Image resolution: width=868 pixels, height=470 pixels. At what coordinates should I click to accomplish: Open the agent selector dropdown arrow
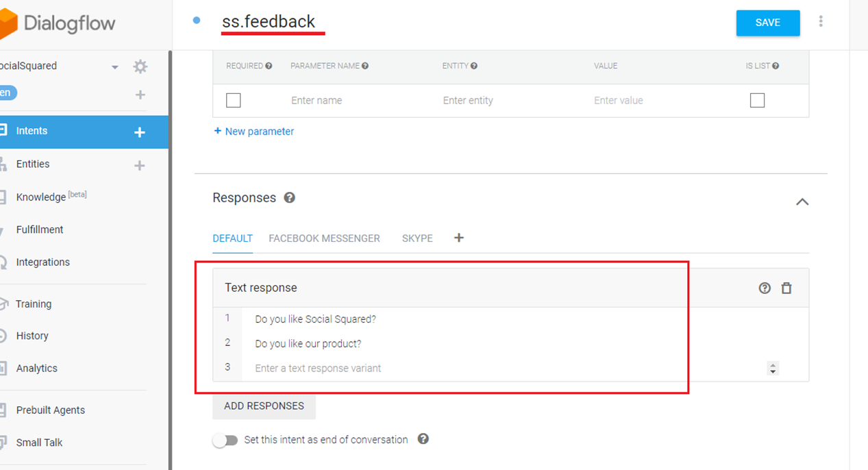click(x=115, y=67)
